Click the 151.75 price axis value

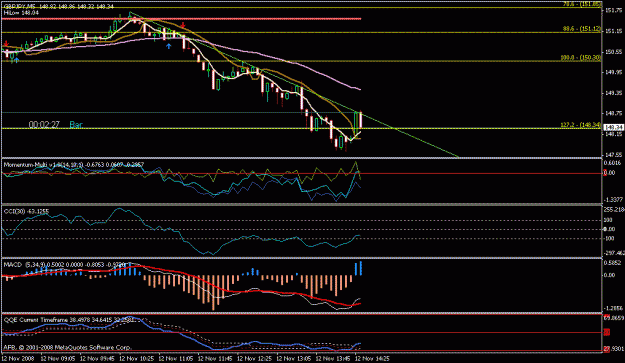(613, 10)
